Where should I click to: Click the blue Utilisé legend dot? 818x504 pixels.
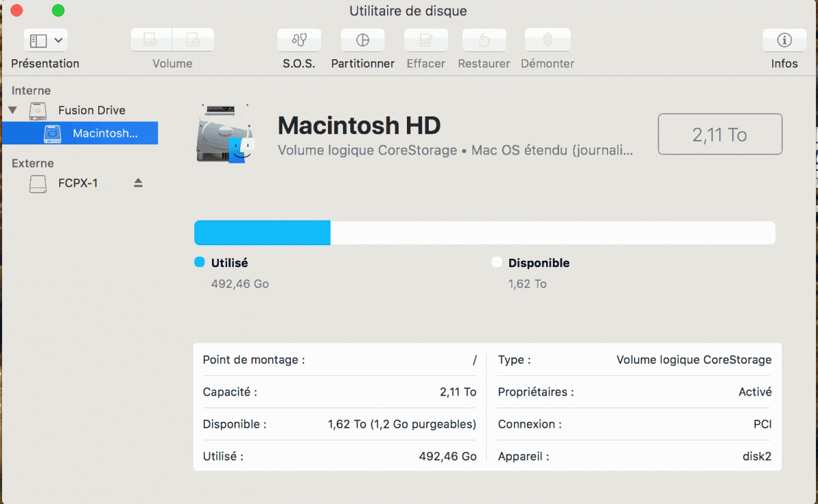[200, 262]
